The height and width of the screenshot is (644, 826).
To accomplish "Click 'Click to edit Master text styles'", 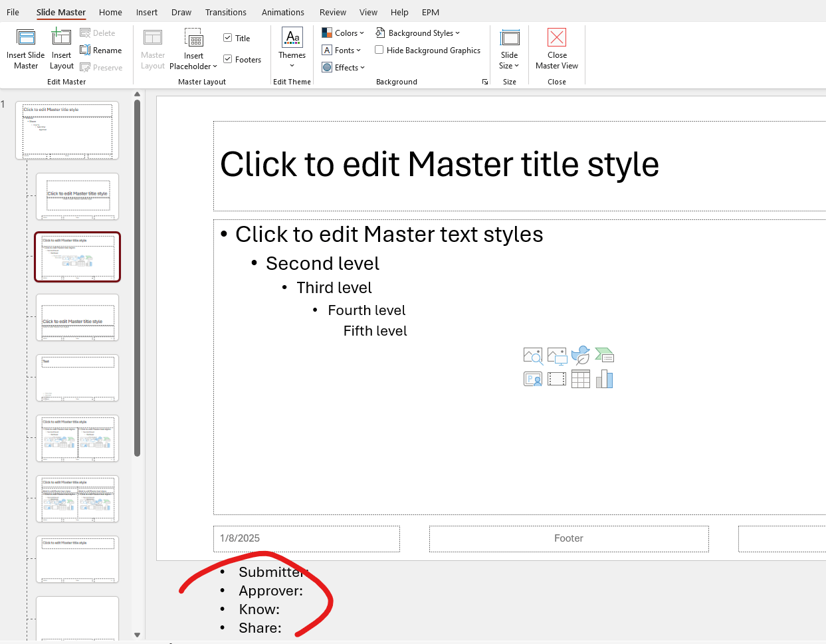I will coord(389,234).
